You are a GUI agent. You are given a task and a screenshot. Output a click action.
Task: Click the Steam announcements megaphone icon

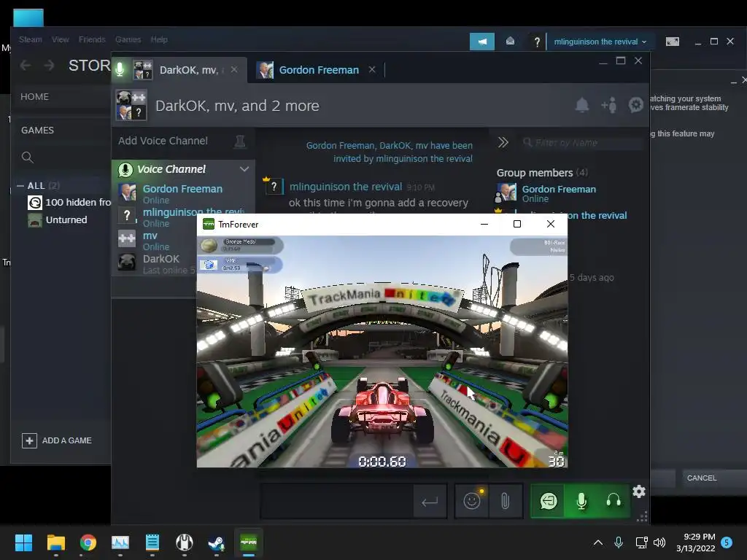point(482,42)
